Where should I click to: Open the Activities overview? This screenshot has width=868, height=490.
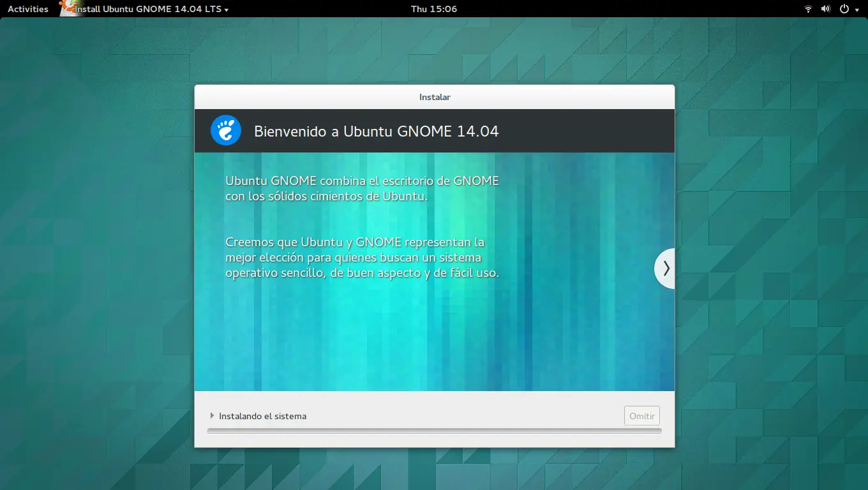coord(28,9)
